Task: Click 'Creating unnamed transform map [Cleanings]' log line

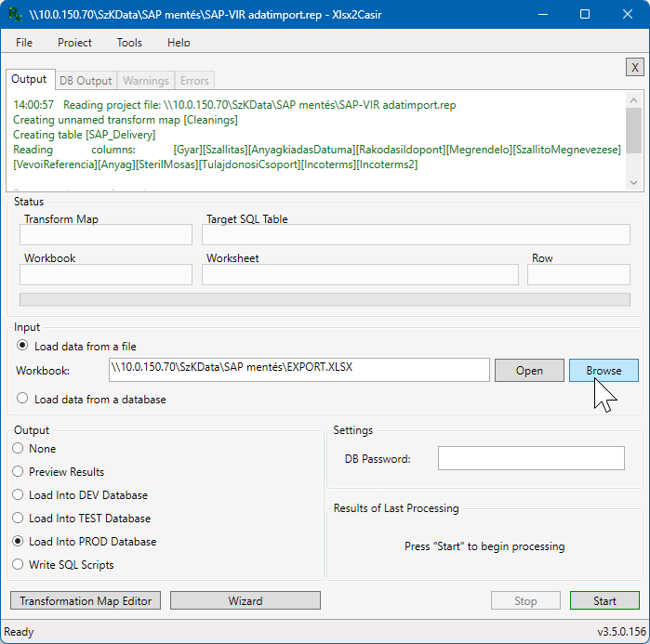Action: click(126, 120)
